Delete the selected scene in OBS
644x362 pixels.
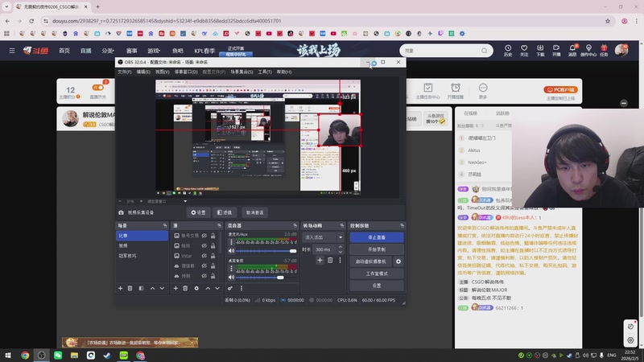click(x=130, y=289)
